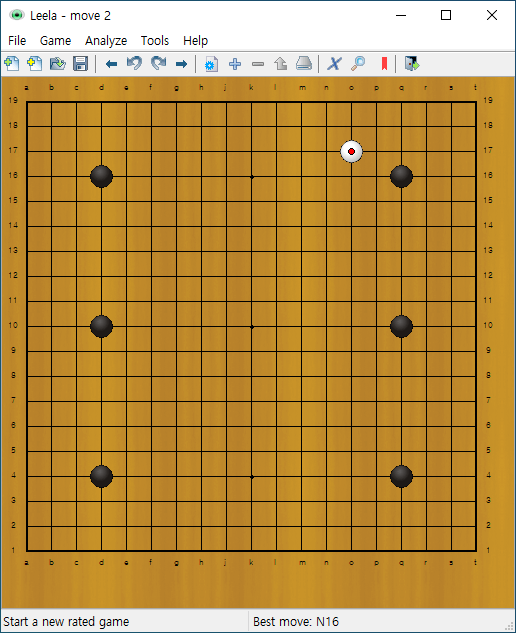Click the 'Leela - move 2' title text
516x633 pixels.
pyautogui.click(x=70, y=16)
